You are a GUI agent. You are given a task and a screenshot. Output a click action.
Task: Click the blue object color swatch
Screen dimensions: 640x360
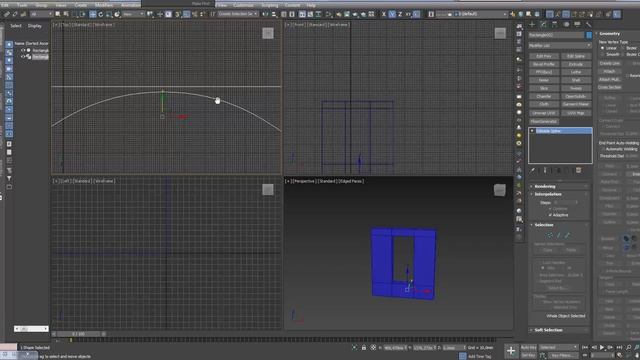[589, 35]
